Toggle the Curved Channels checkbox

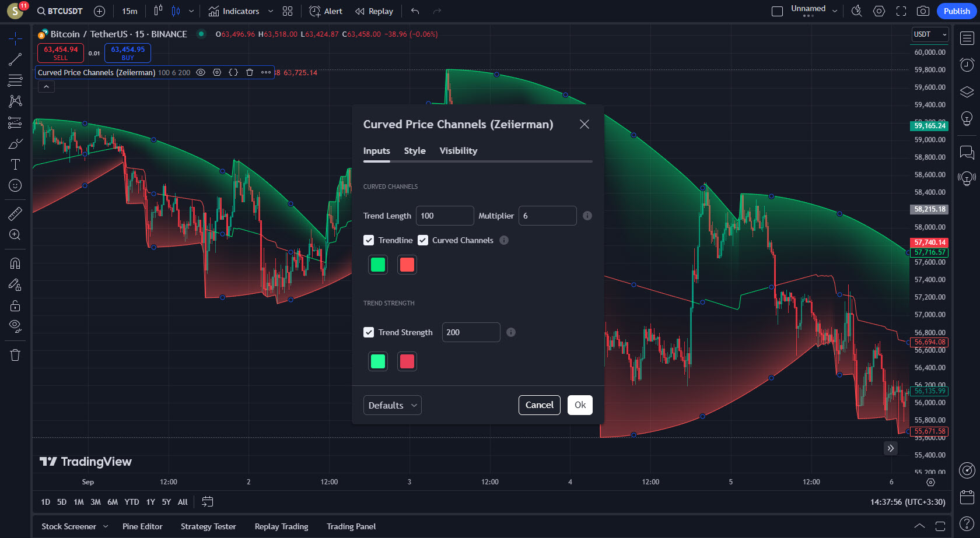coord(423,240)
